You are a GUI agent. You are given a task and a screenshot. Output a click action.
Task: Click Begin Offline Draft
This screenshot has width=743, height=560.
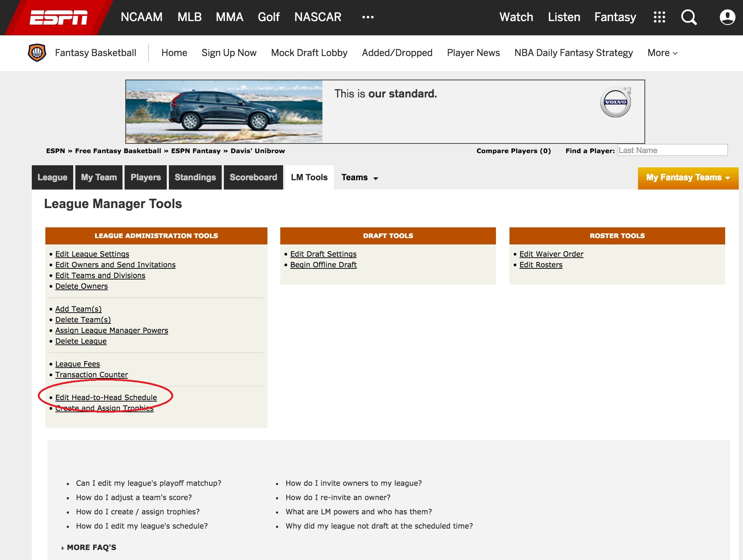tap(323, 265)
